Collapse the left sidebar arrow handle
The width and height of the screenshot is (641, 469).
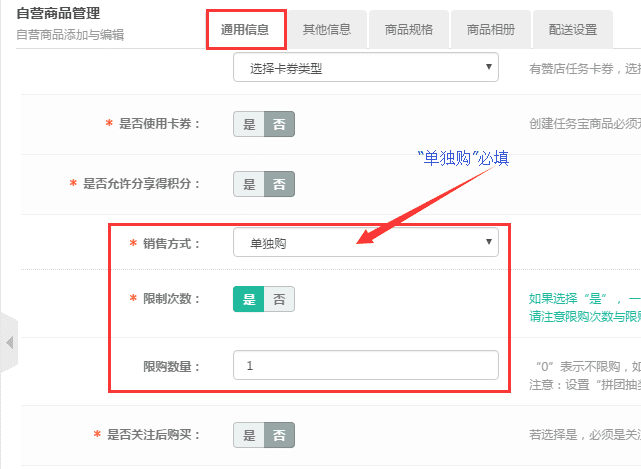tap(9, 342)
